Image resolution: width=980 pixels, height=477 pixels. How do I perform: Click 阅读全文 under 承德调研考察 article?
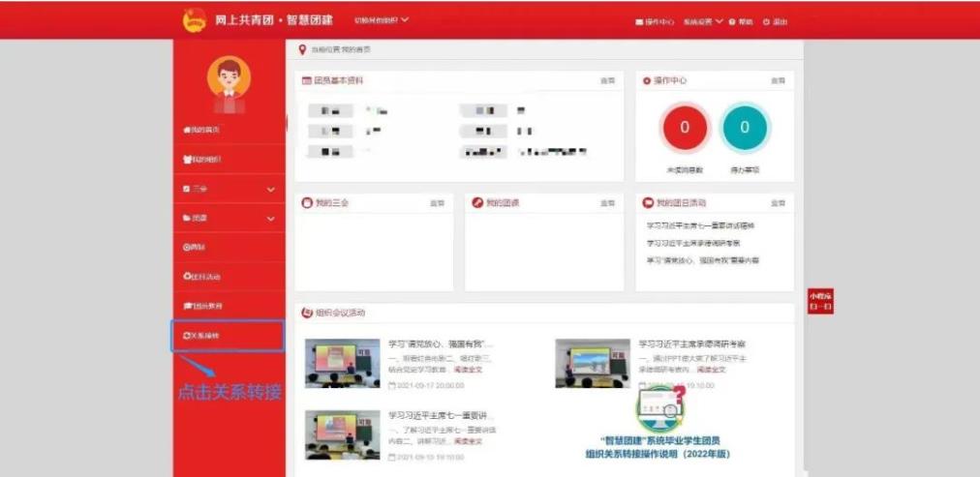711,370
